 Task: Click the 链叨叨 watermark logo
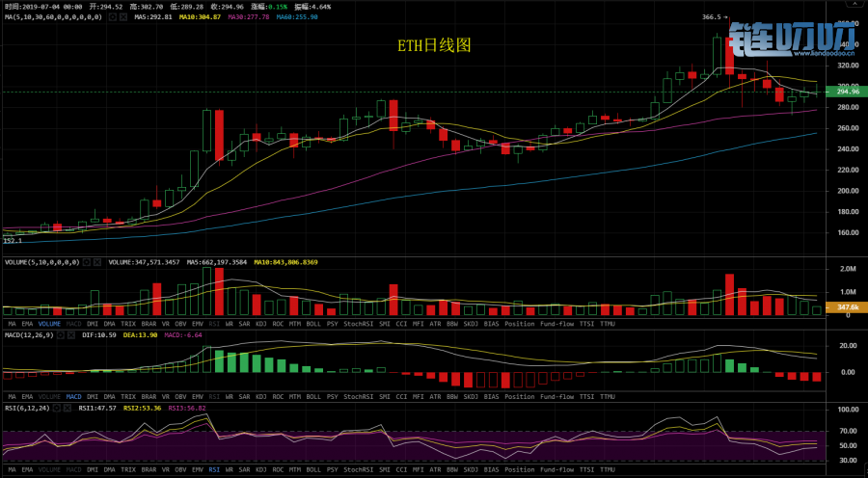793,39
